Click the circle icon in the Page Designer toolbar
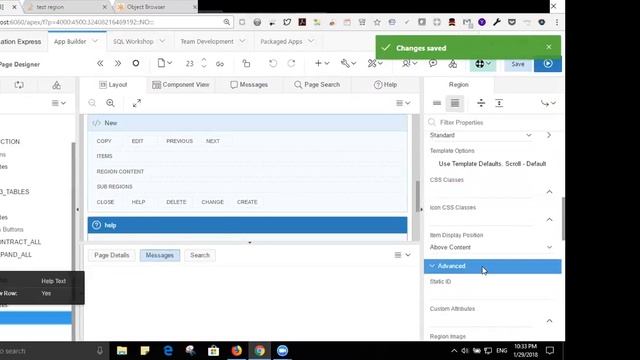Image resolution: width=640 pixels, height=360 pixels. click(x=136, y=63)
